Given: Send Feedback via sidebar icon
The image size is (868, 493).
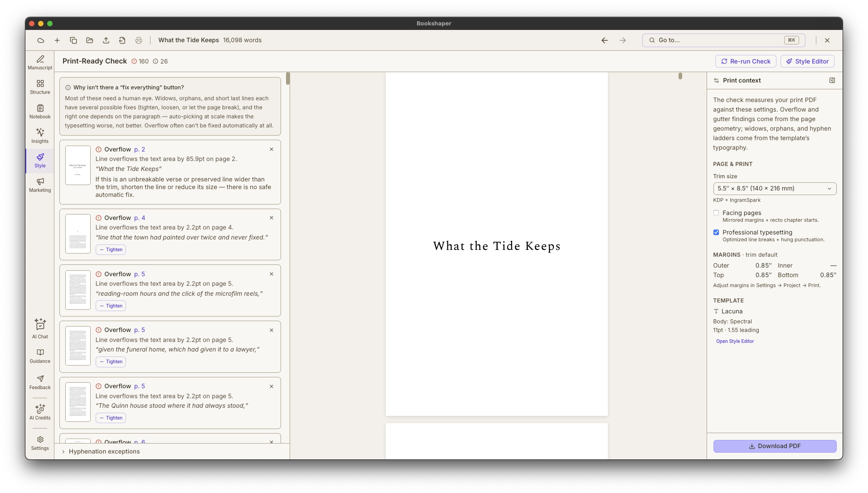Looking at the screenshot, I should click(40, 382).
